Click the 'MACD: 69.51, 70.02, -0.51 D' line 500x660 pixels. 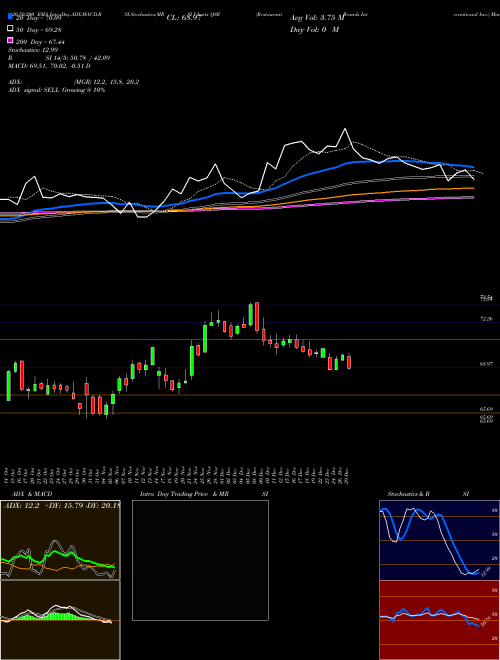point(49,66)
